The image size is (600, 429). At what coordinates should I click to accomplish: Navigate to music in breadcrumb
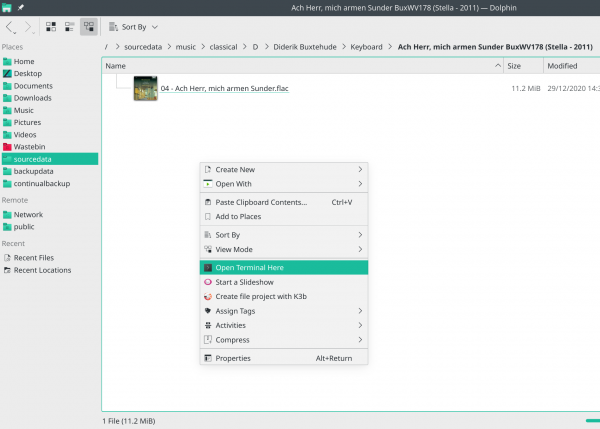pyautogui.click(x=186, y=47)
